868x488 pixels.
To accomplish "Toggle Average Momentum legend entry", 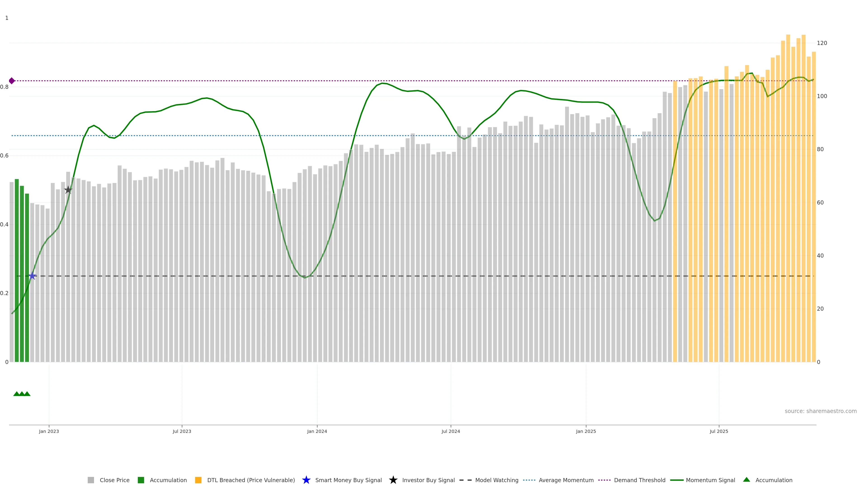I will [x=566, y=480].
